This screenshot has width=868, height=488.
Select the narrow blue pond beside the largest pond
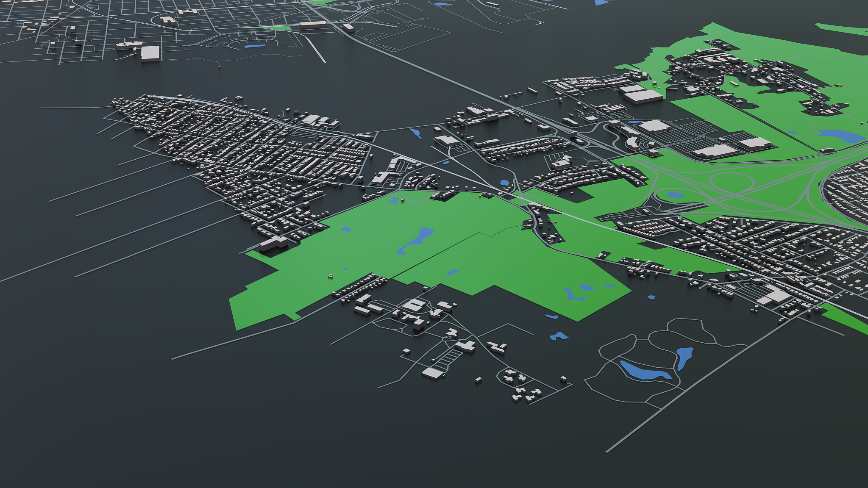click(683, 357)
